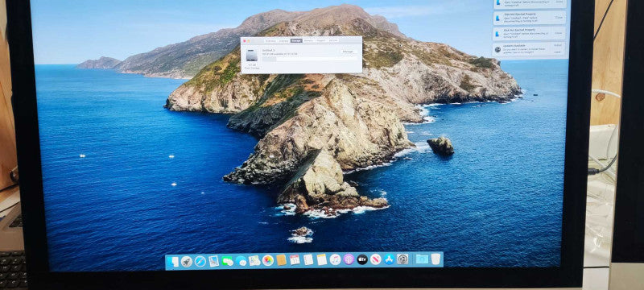Screen dimensions: 644x290
Task: Close the third Disk Not Ejected notification
Action: 559,33
